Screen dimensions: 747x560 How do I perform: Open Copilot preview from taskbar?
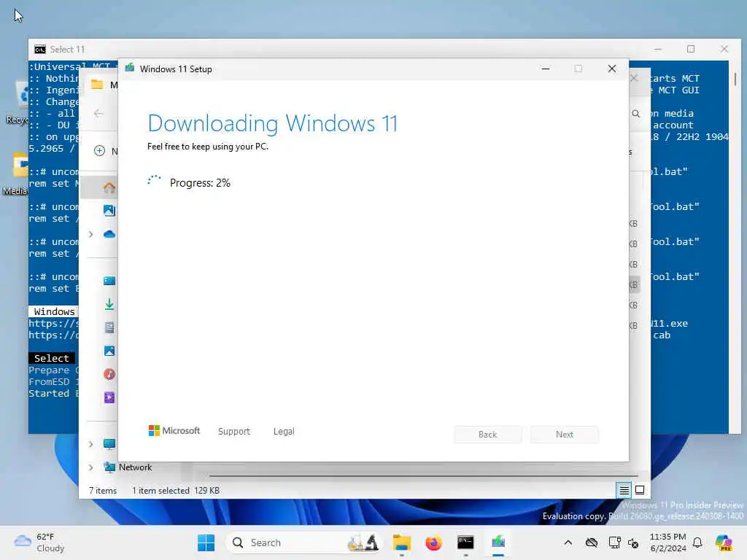tap(724, 542)
